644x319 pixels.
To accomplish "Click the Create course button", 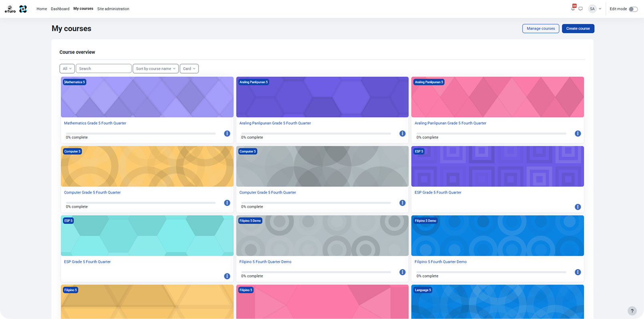I will tap(578, 28).
